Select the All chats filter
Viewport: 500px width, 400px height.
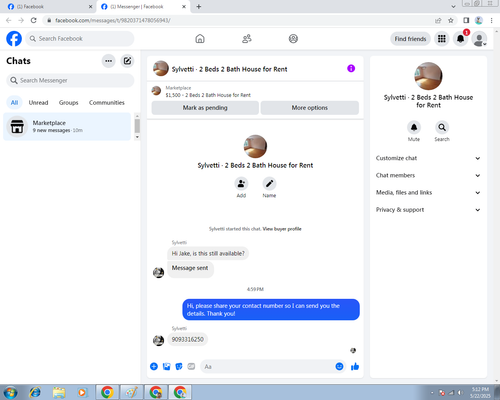pos(14,103)
